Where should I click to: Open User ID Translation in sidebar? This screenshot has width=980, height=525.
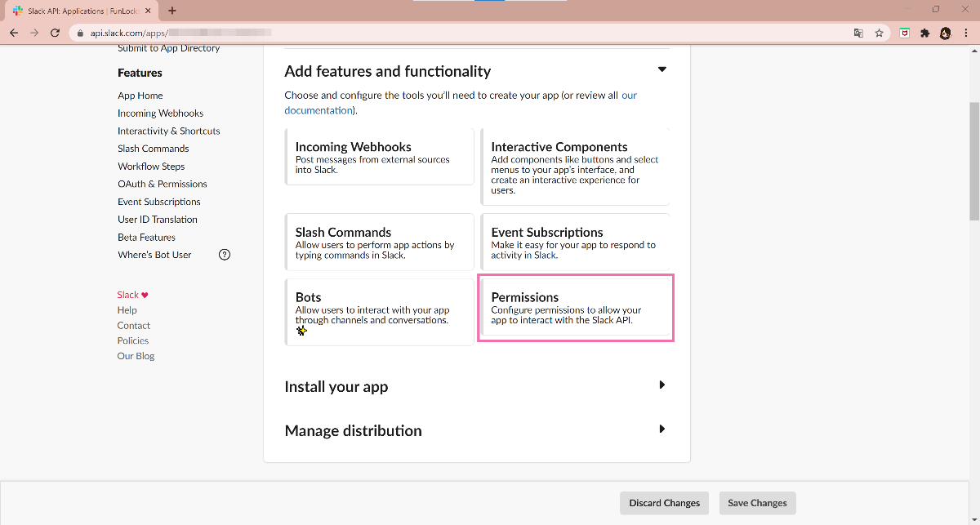pos(158,220)
